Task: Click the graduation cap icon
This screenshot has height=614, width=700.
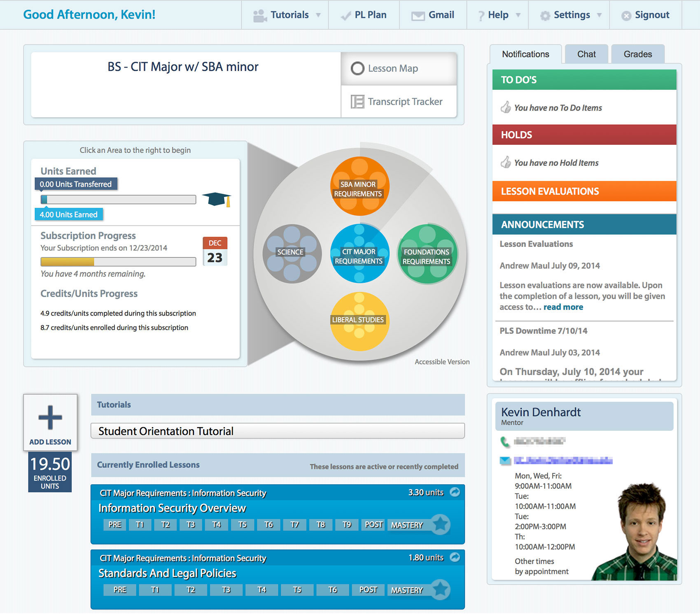Action: pyautogui.click(x=217, y=200)
